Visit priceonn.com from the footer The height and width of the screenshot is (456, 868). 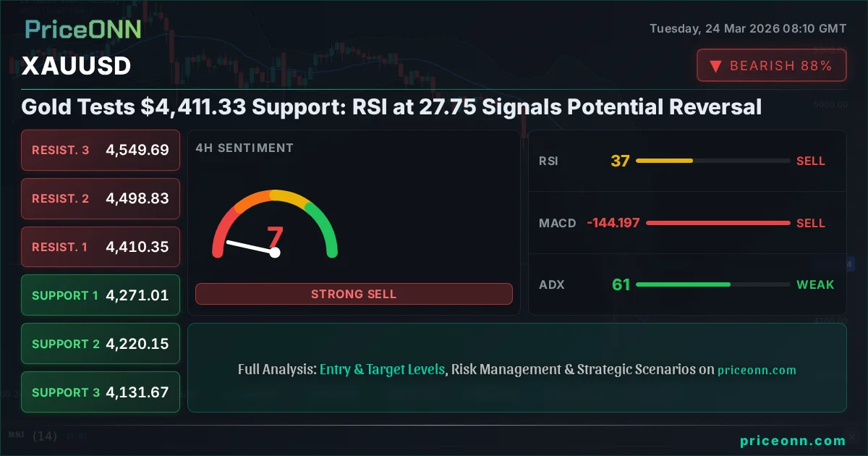click(793, 440)
